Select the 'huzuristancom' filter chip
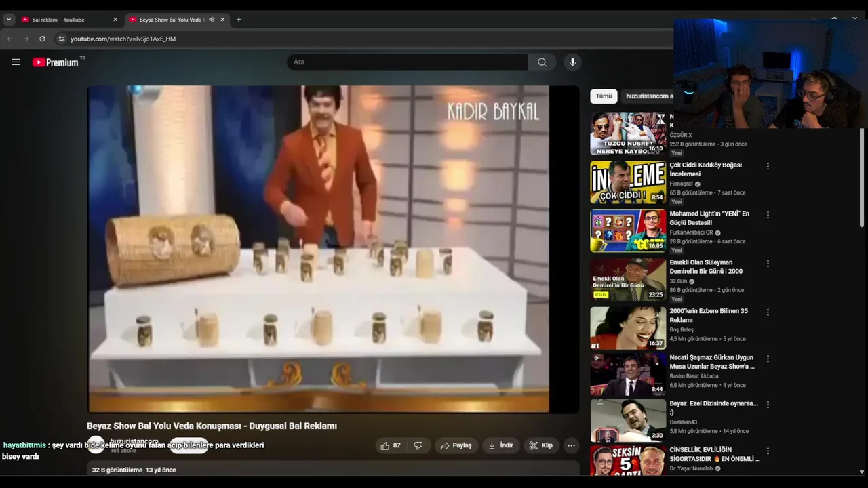Viewport: 868px width, 488px height. pos(648,96)
